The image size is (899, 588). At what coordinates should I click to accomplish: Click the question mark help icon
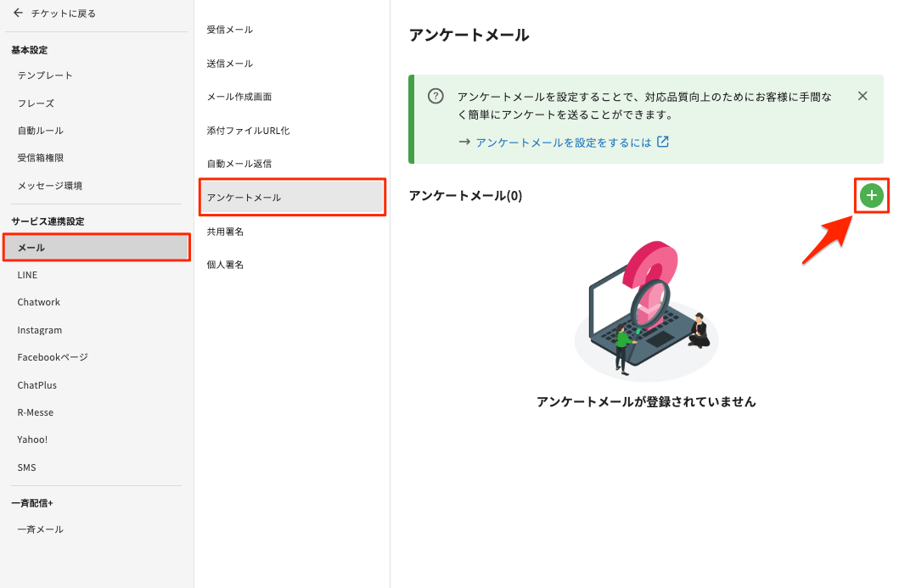pos(435,96)
